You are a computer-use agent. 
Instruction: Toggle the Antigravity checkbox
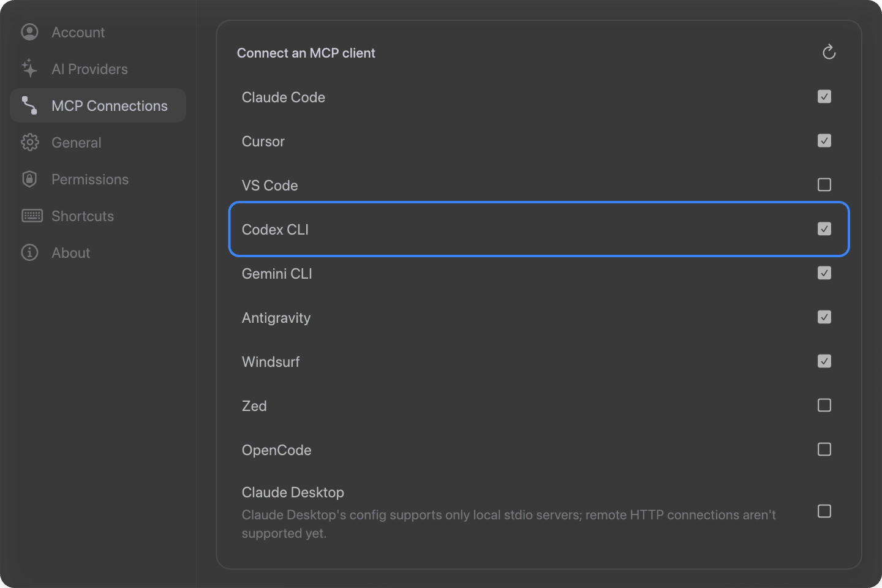point(824,317)
